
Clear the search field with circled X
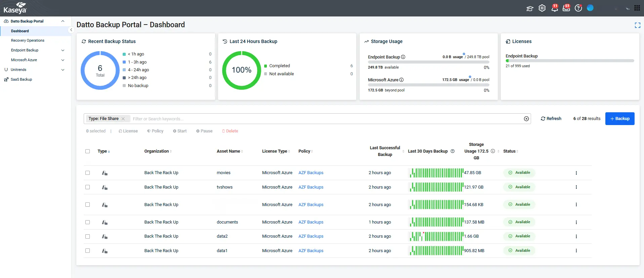(526, 119)
